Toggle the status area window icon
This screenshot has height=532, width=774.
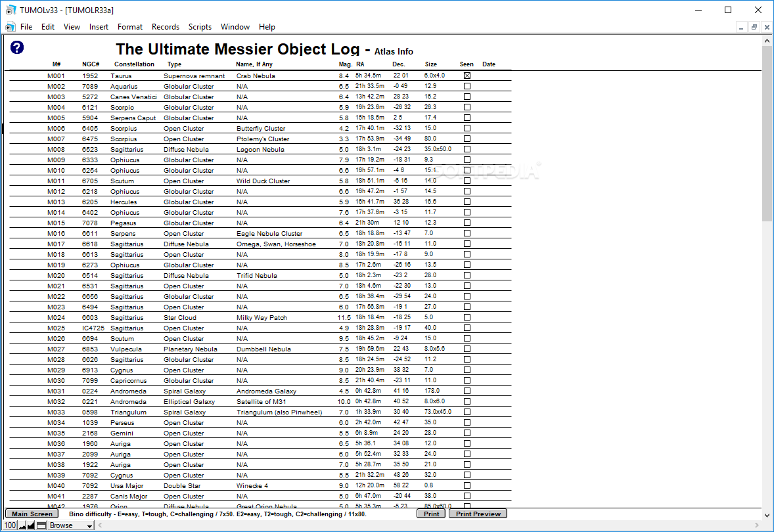41,525
